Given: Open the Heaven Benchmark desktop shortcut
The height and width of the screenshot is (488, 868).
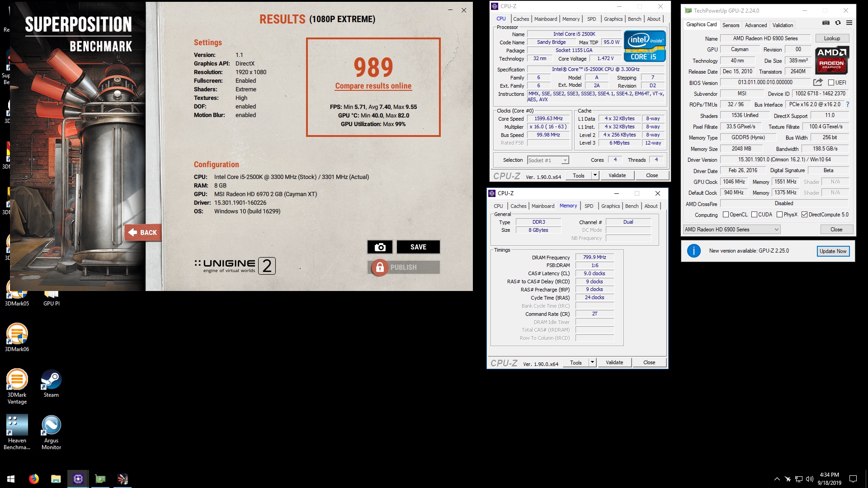Looking at the screenshot, I should point(17,432).
